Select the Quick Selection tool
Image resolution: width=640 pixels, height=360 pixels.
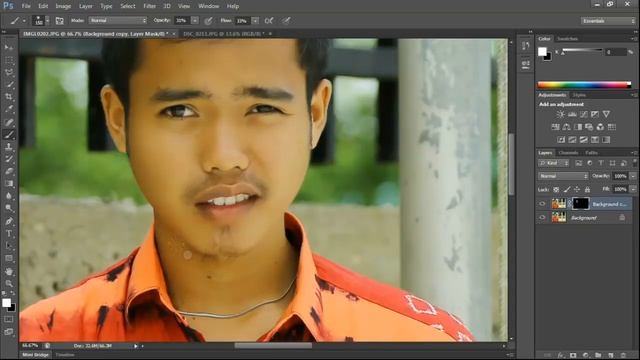tap(9, 84)
